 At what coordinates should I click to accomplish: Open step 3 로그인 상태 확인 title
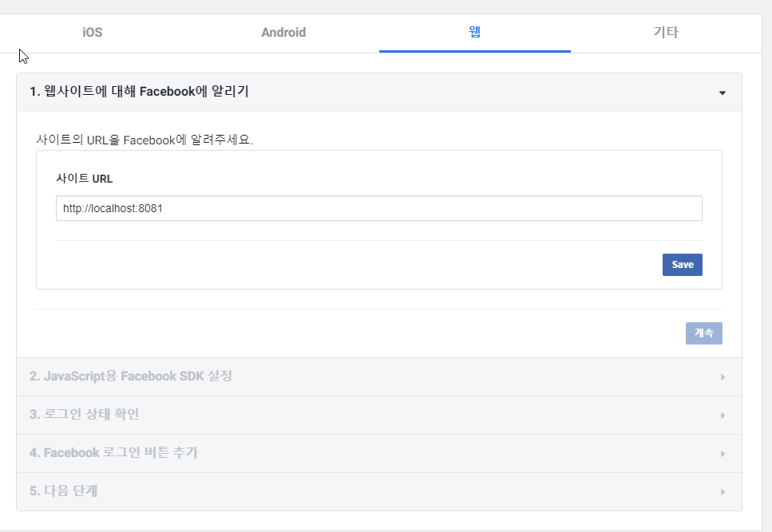coord(84,414)
